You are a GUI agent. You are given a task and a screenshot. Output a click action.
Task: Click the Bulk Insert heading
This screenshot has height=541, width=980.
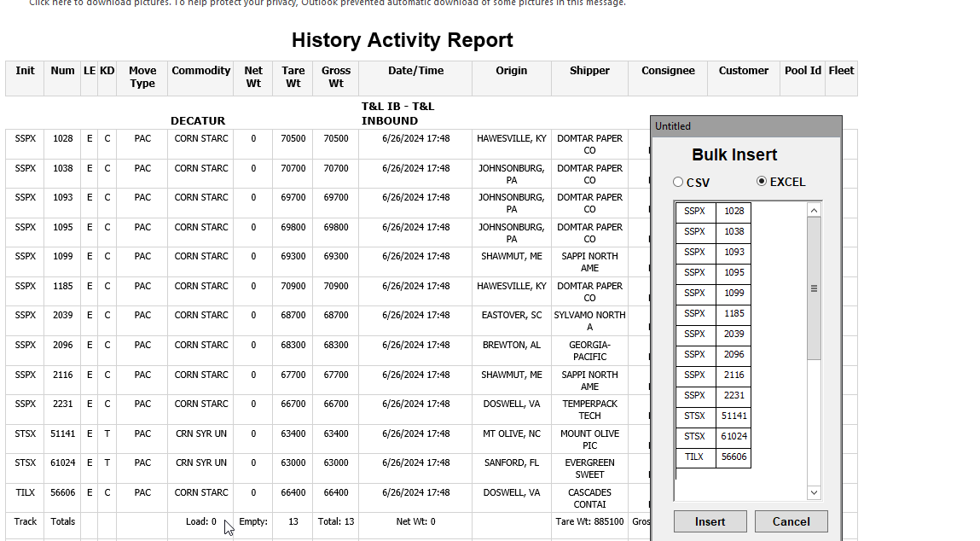pyautogui.click(x=734, y=154)
